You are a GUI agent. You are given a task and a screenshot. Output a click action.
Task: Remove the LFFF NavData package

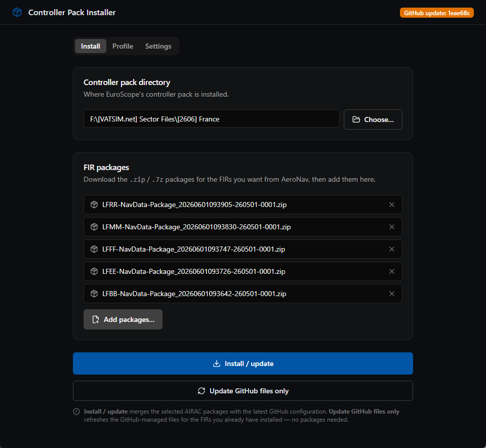(392, 249)
